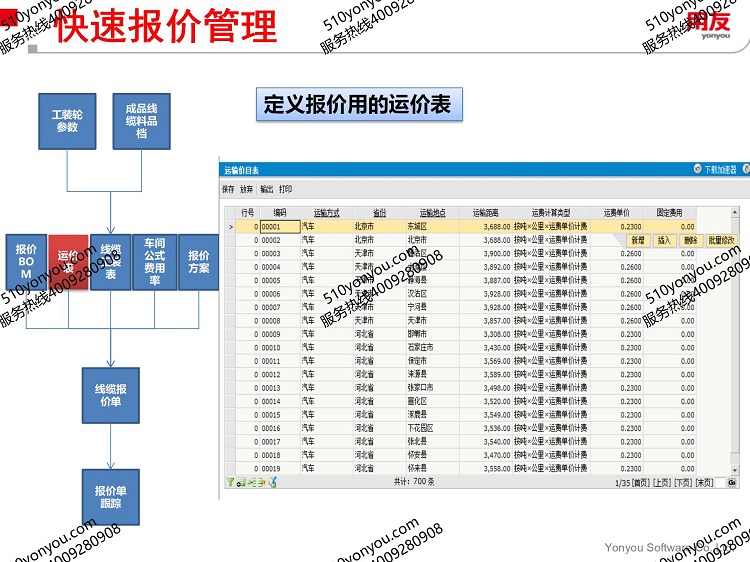Click the 首页 first page link
Viewport: 750px width, 562px height.
tap(640, 482)
